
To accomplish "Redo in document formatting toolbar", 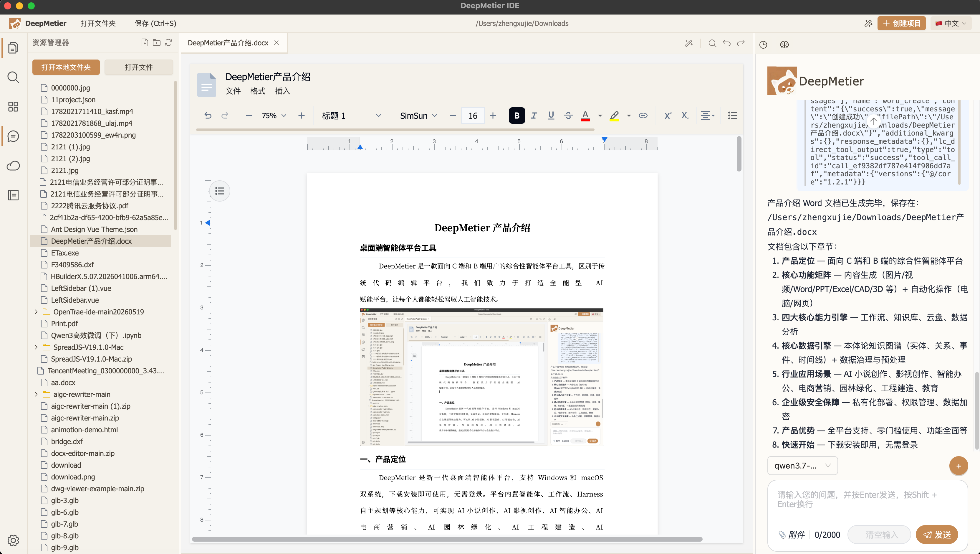I will (225, 116).
